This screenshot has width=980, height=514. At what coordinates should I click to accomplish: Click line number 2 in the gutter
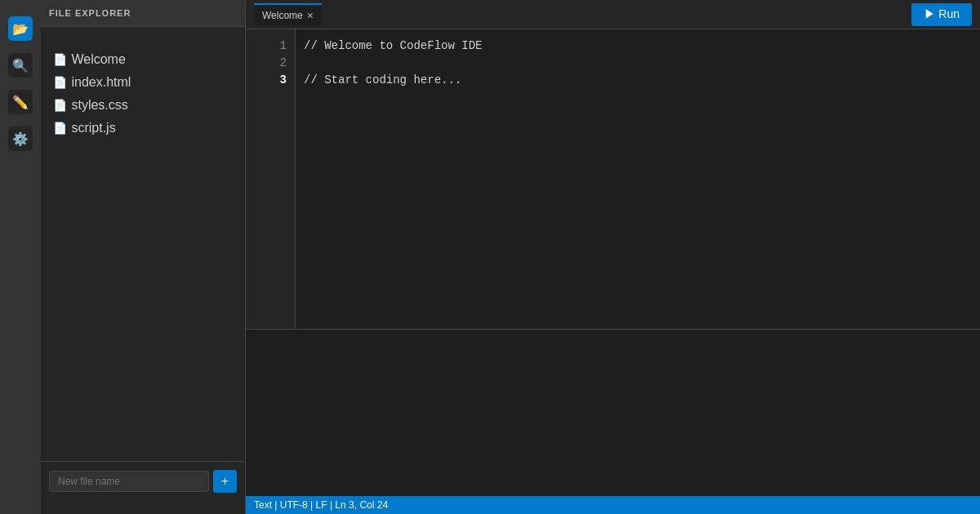coord(283,63)
